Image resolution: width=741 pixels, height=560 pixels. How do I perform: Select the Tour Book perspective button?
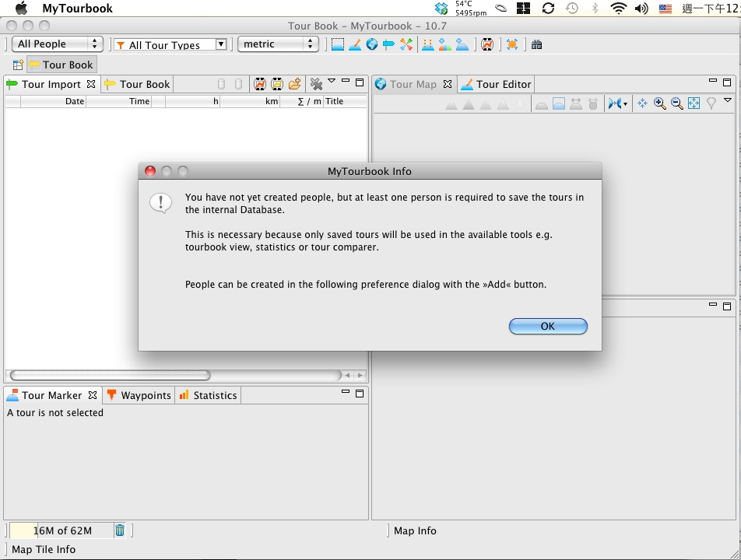(61, 65)
